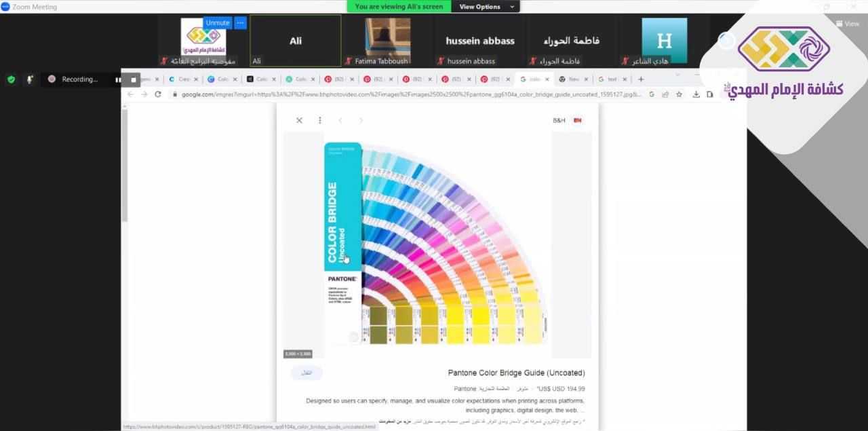Image resolution: width=868 pixels, height=431 pixels.
Task: Click the share icon in address bar
Action: pos(665,94)
